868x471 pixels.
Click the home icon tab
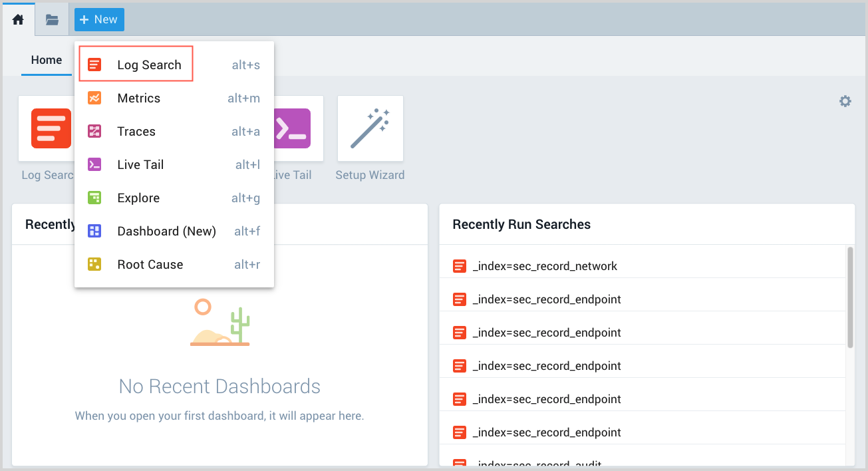tap(18, 19)
